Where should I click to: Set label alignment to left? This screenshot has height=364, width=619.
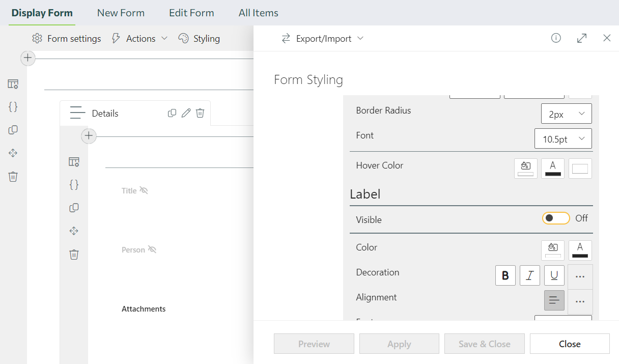point(554,300)
